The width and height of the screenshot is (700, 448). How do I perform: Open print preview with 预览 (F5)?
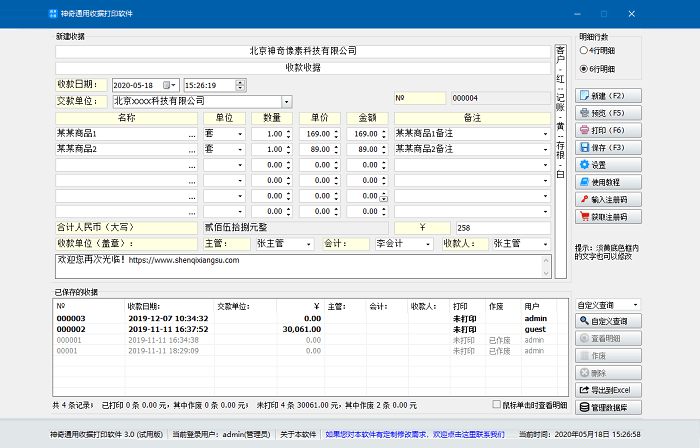click(609, 113)
